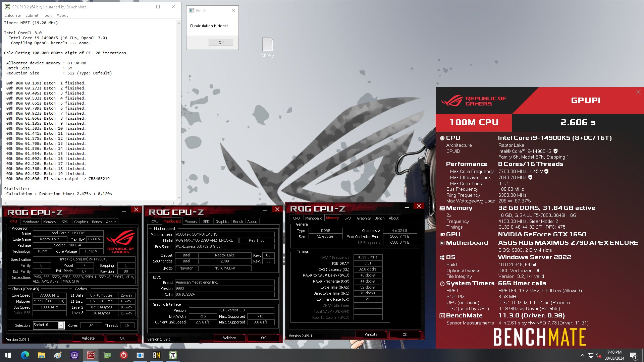Open SPD tab in Memory CPU-Z window
This screenshot has width=644, height=362.
[348, 218]
